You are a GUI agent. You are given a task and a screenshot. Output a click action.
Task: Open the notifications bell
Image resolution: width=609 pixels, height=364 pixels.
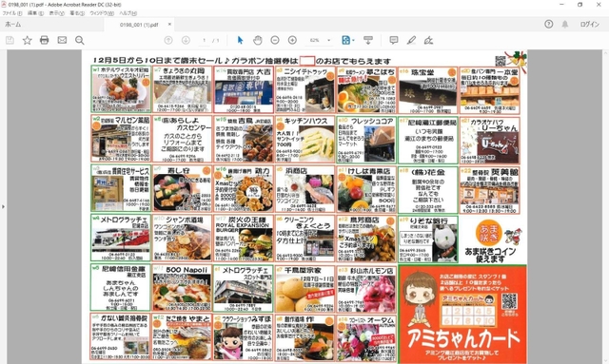tap(565, 24)
